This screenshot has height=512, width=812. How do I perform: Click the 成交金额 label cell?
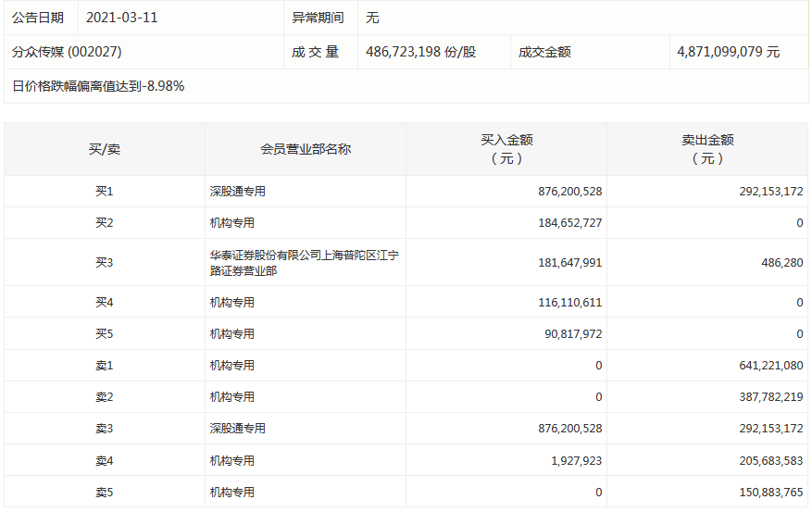click(544, 52)
